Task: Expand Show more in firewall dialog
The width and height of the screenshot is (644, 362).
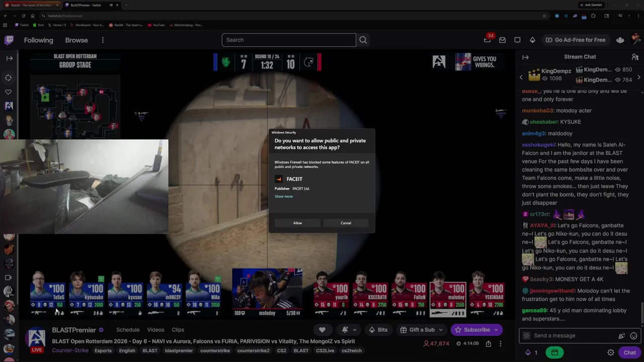Action: tap(283, 197)
